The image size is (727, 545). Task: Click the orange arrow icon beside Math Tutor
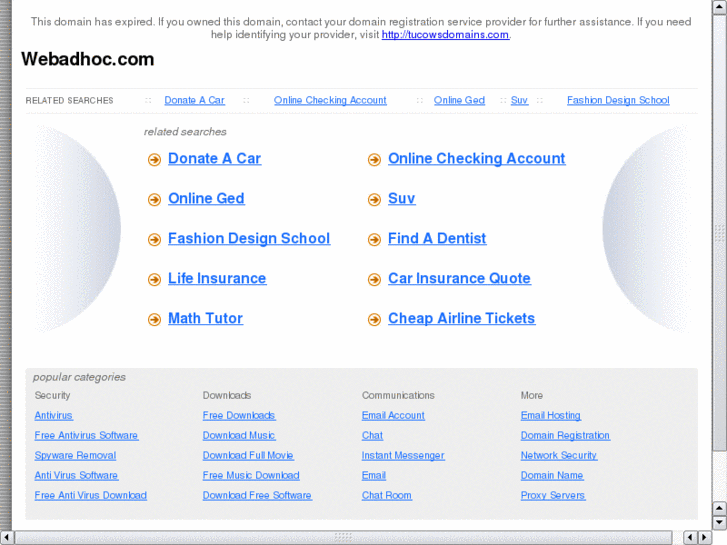tap(154, 320)
